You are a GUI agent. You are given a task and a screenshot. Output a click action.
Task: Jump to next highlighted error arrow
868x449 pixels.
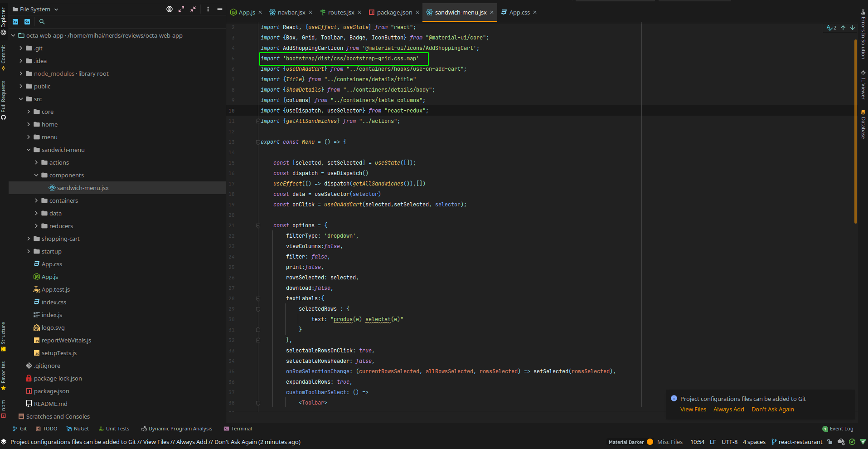(x=853, y=28)
